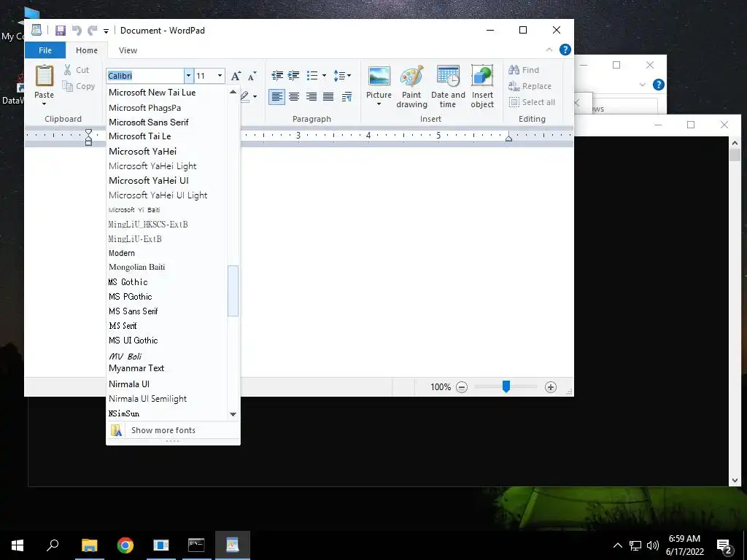The width and height of the screenshot is (747, 560).
Task: Increase the paragraph indent
Action: click(294, 75)
